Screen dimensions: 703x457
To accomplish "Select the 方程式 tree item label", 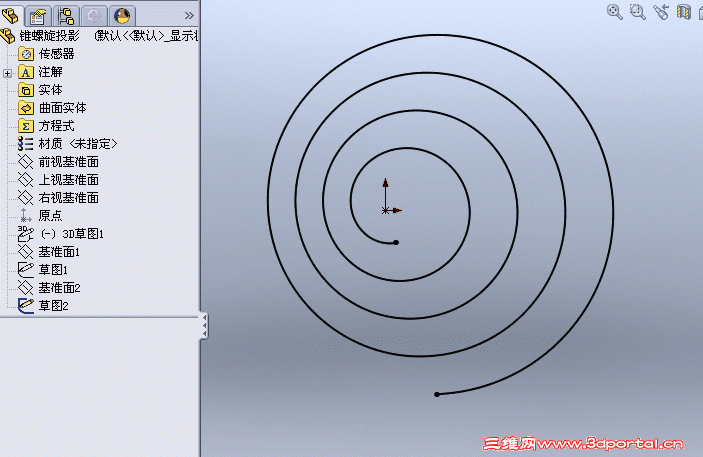I will pyautogui.click(x=56, y=126).
